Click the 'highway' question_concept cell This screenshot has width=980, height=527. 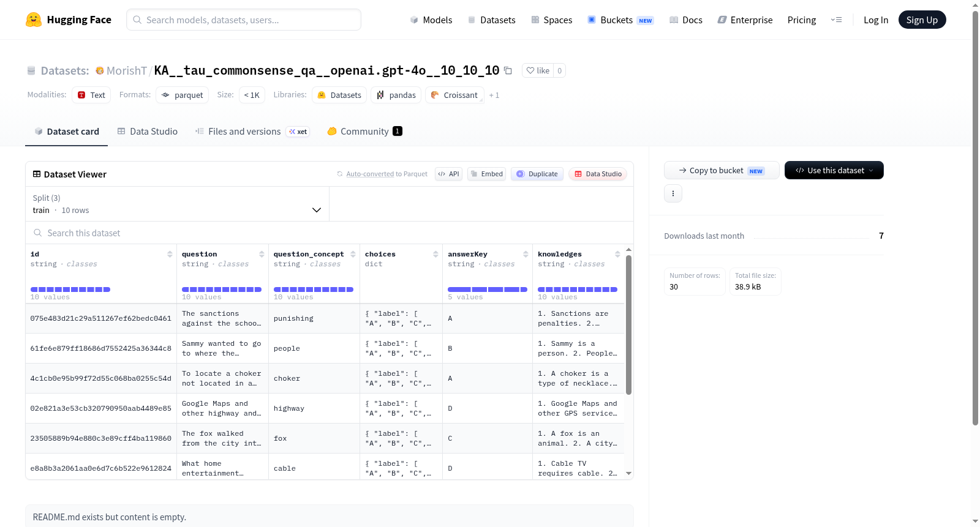(314, 408)
